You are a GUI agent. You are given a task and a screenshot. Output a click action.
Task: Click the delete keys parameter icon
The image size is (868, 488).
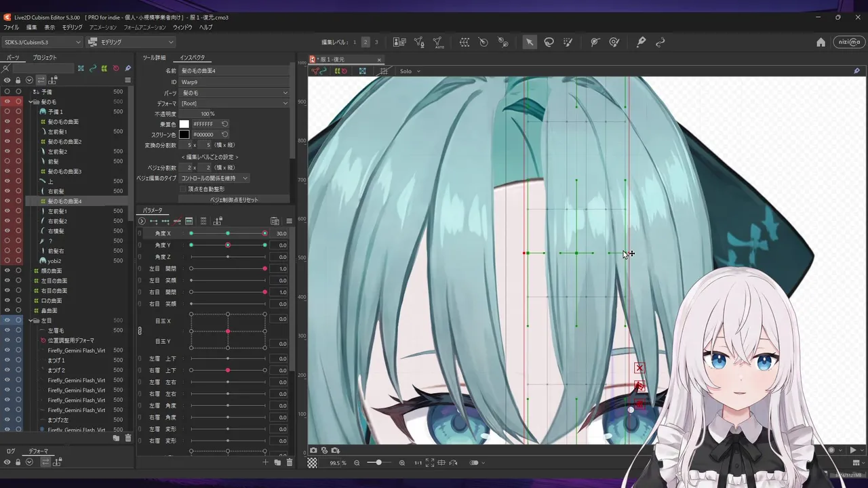pos(177,221)
